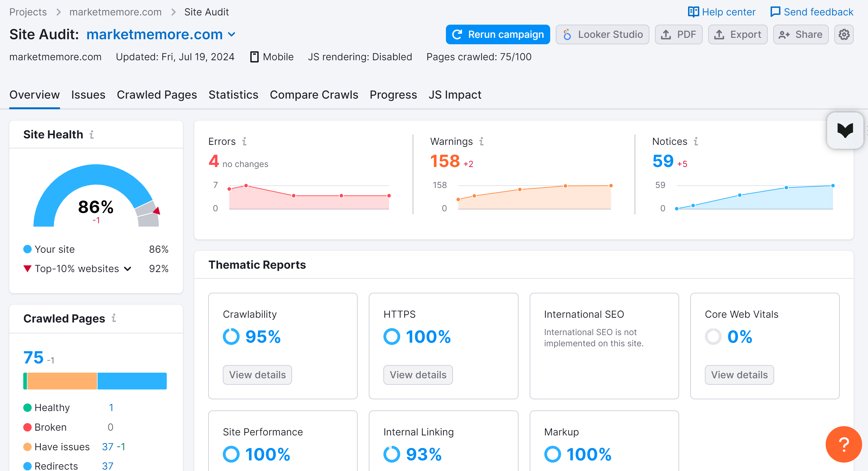Click the Notices trend chart

(754, 197)
